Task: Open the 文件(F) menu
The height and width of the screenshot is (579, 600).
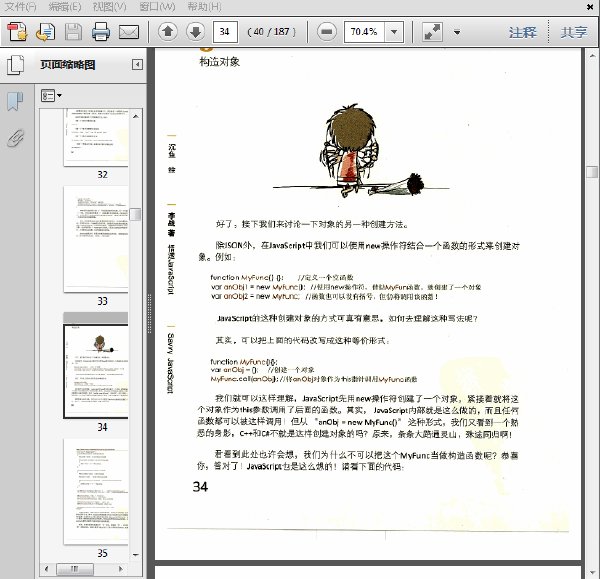Action: click(x=20, y=7)
